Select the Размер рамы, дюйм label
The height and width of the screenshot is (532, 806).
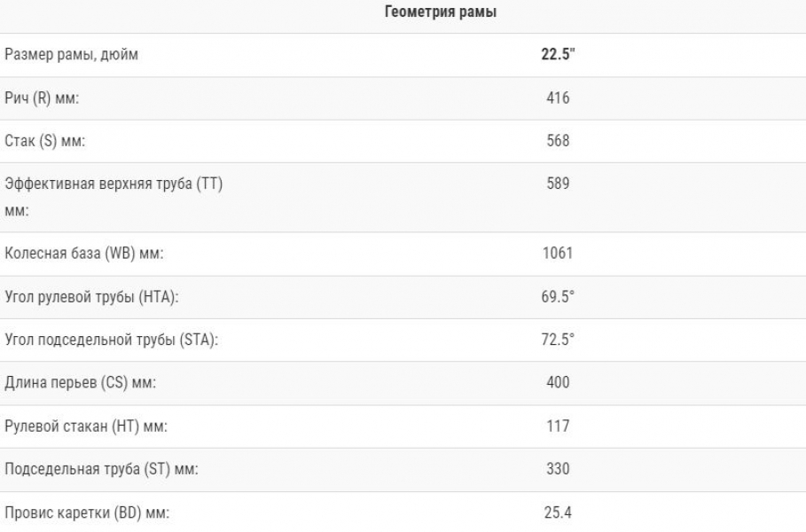72,54
